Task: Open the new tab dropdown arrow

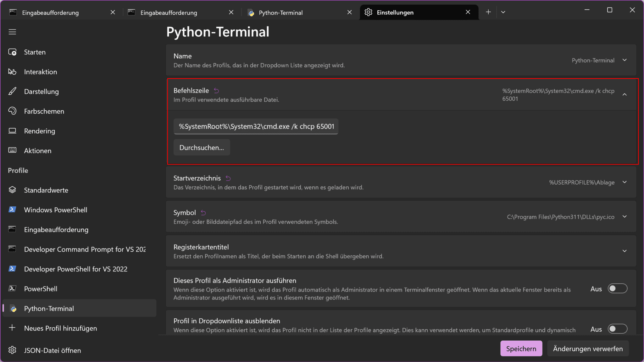Action: 503,12
